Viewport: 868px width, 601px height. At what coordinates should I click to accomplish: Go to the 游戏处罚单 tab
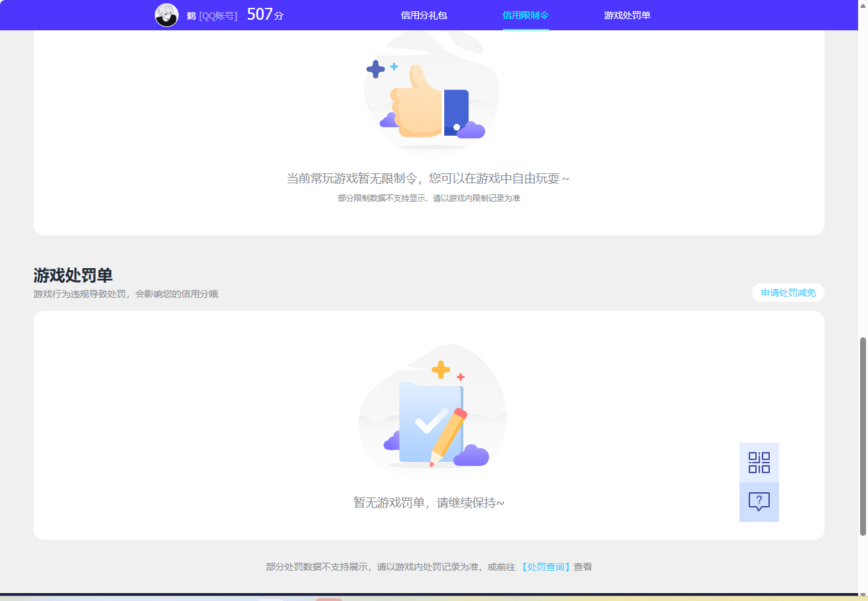tap(627, 15)
